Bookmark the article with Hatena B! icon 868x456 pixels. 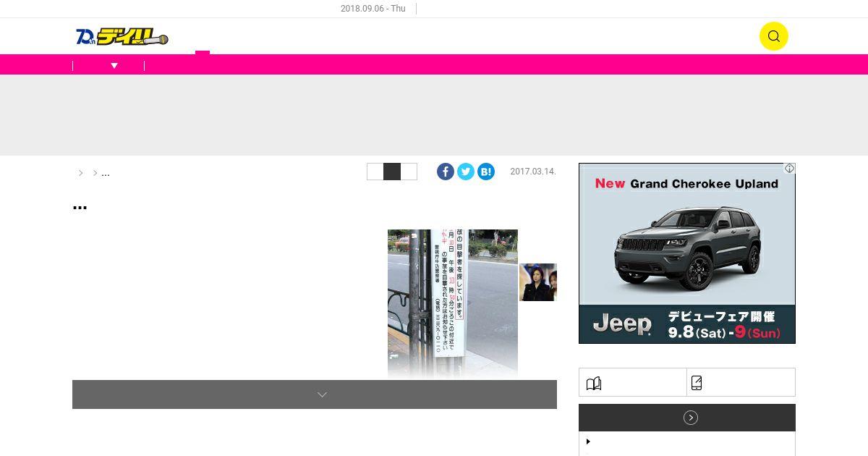pyautogui.click(x=486, y=172)
